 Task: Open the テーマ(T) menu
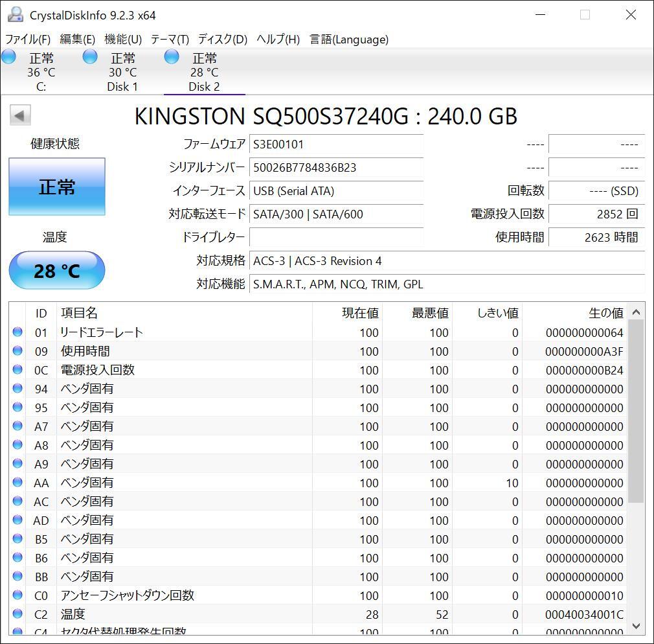coord(170,40)
